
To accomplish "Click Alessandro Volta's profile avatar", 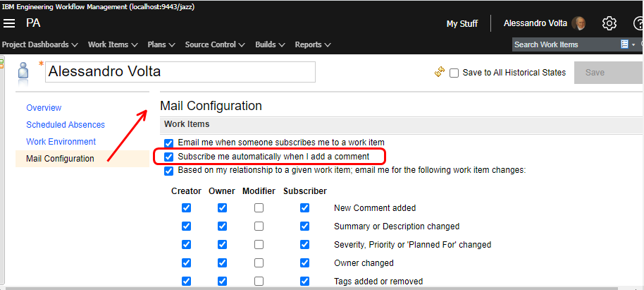I will [x=578, y=23].
